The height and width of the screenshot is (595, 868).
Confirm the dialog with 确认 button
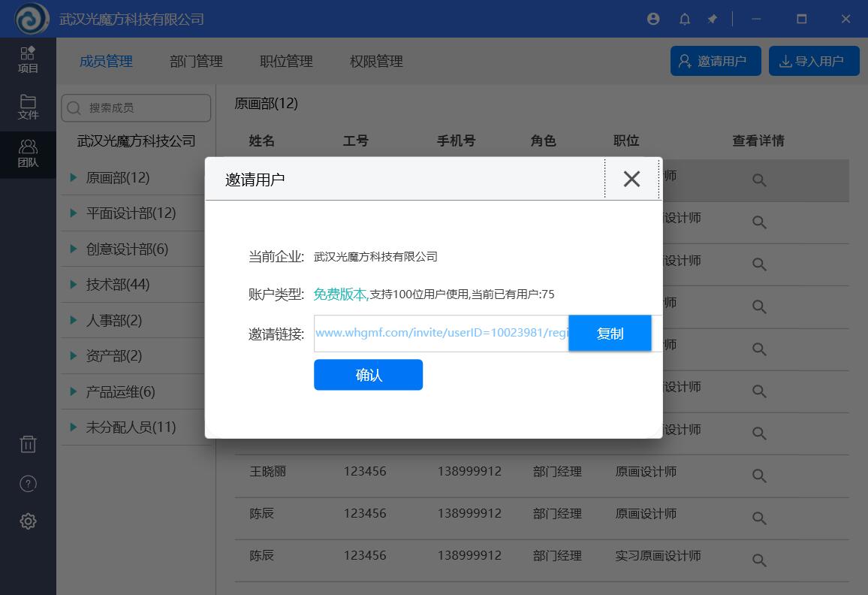click(368, 375)
